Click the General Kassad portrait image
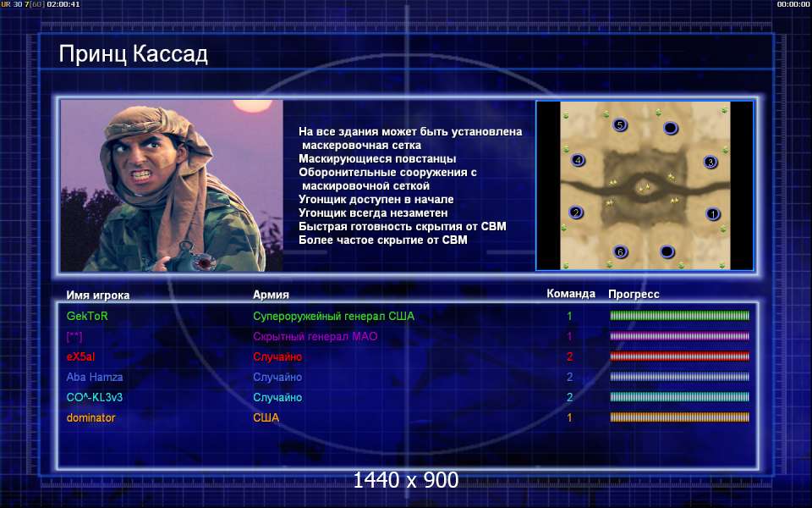This screenshot has height=508, width=812. [x=172, y=185]
